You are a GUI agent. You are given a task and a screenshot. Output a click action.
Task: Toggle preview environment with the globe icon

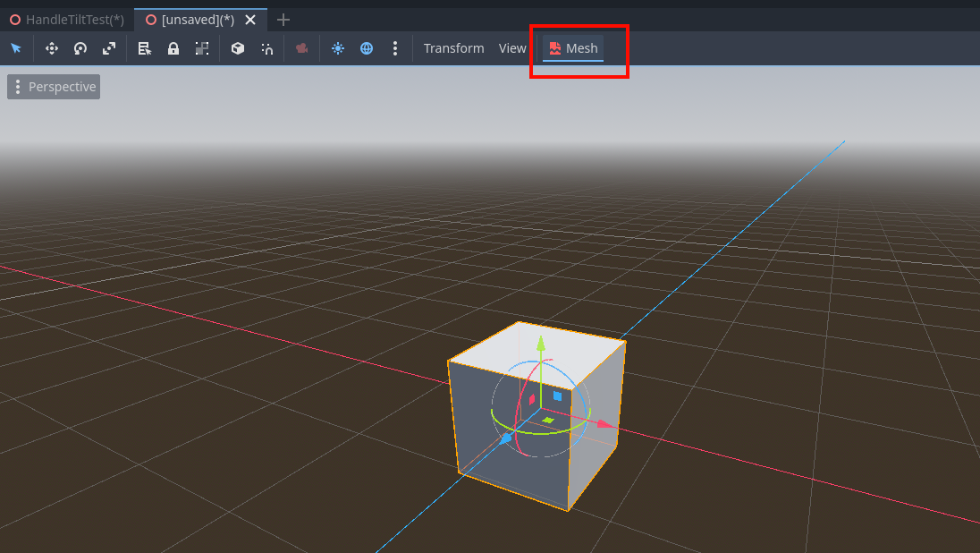(366, 48)
